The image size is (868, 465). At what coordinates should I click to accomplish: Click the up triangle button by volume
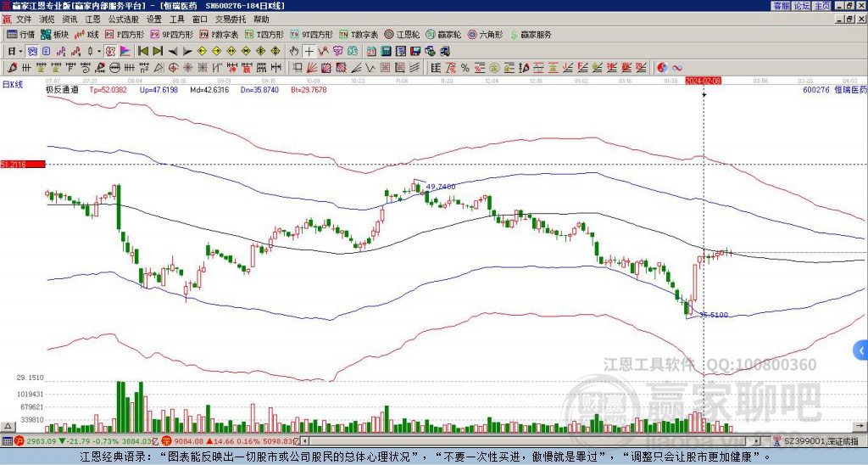pyautogui.click(x=7, y=427)
